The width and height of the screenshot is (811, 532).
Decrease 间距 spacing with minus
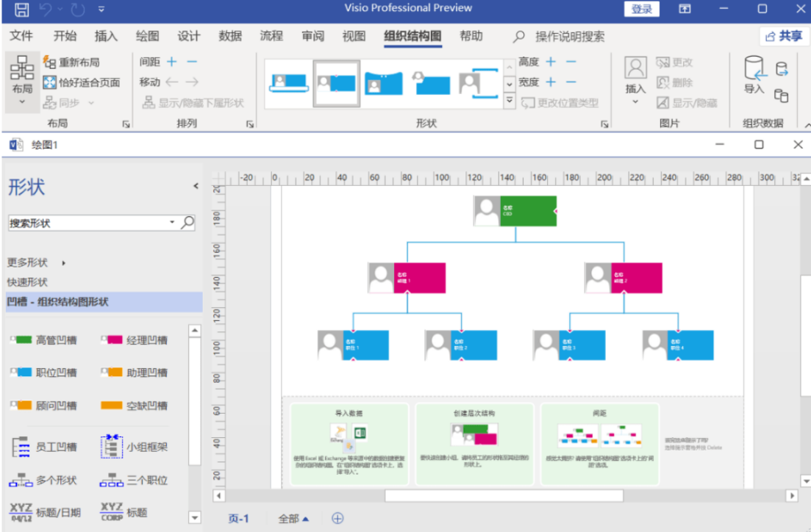[192, 62]
